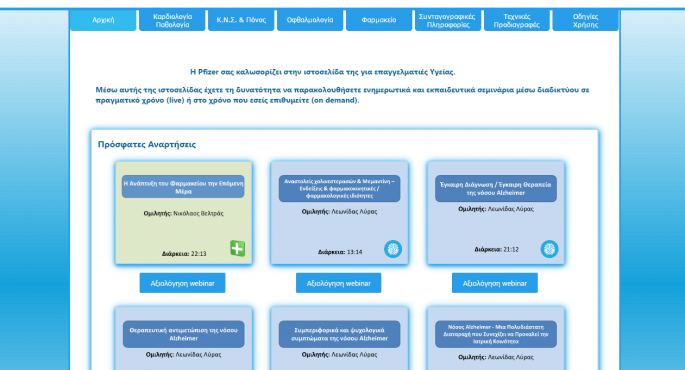Click the green plus pharmacy icon
The width and height of the screenshot is (685, 370).
click(x=237, y=249)
